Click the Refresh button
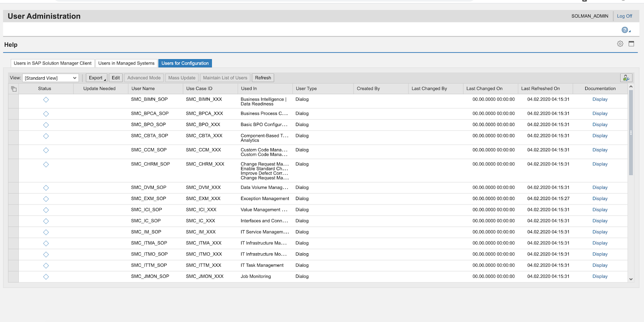Screen dimensions: 644x322 [x=263, y=78]
